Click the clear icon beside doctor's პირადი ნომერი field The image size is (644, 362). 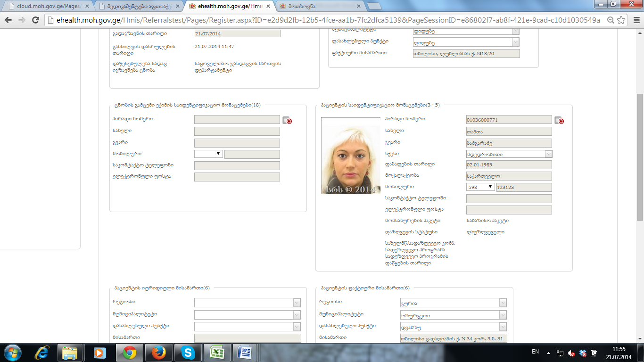[x=287, y=120]
